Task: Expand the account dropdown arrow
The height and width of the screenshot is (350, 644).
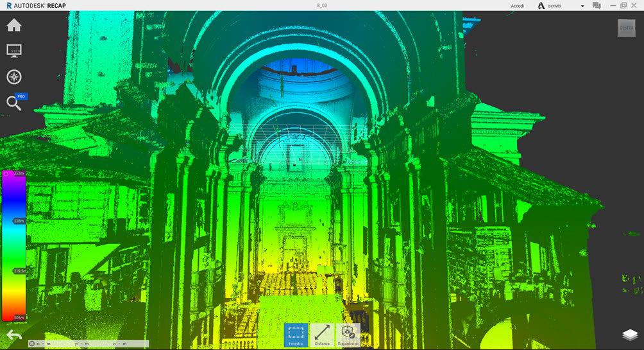Action: tap(582, 6)
